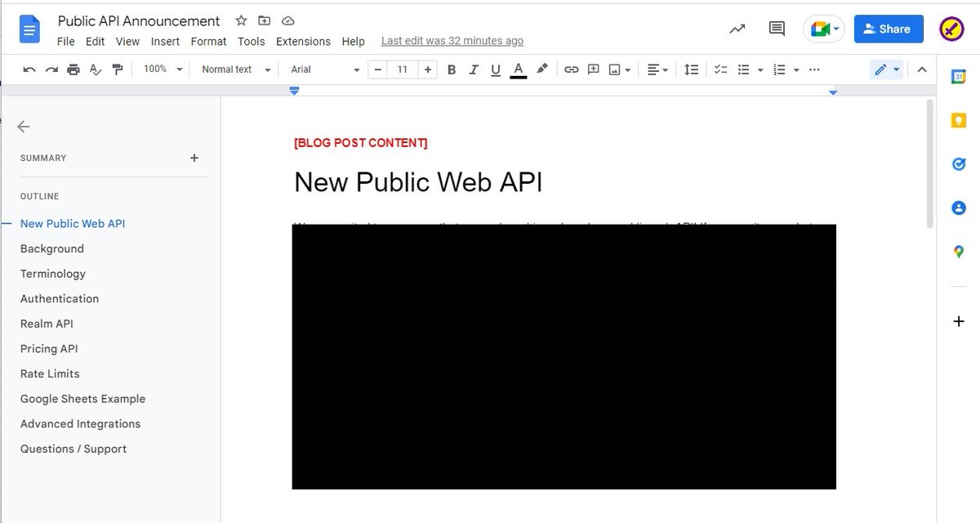Click the document vertical scrollbar

(x=930, y=163)
